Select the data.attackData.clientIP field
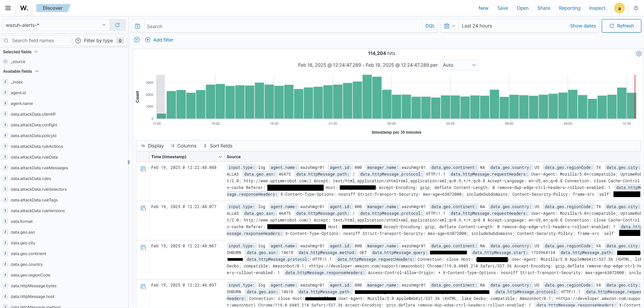644x308 pixels. 33,114
